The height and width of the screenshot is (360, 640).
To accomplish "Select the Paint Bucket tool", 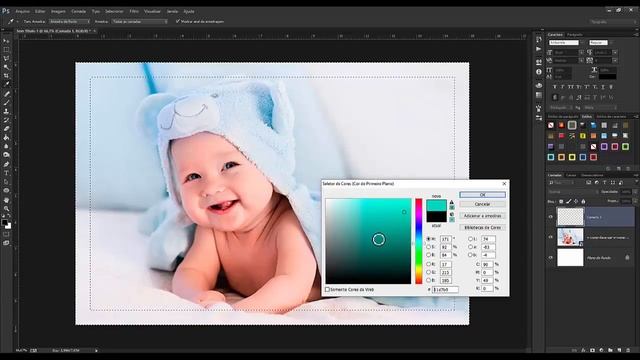I will click(6, 138).
